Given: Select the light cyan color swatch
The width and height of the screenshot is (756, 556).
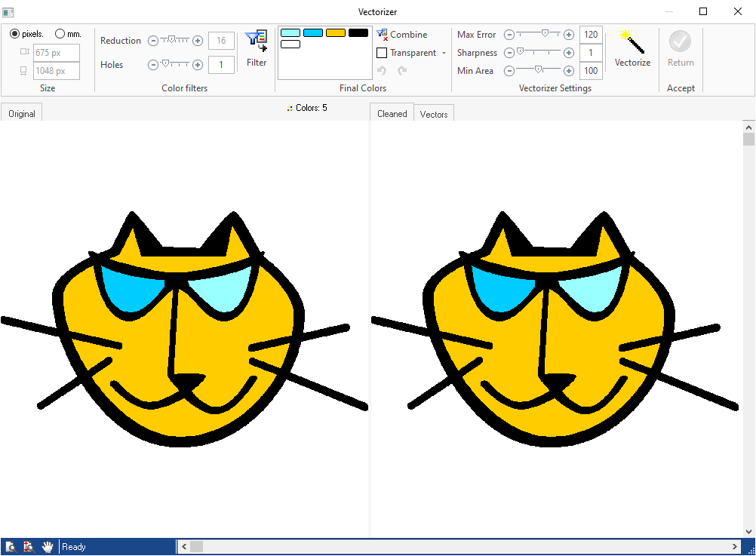Looking at the screenshot, I should pos(290,33).
